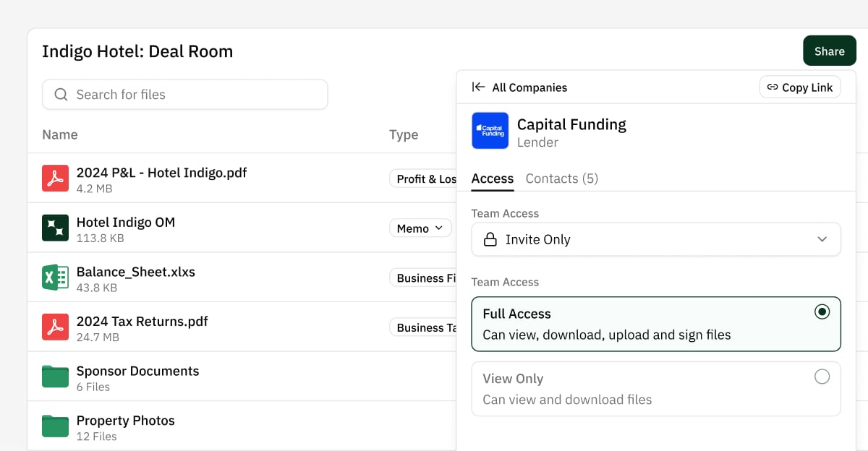Copy the share link with Copy Link
The height and width of the screenshot is (451, 868).
(x=800, y=87)
